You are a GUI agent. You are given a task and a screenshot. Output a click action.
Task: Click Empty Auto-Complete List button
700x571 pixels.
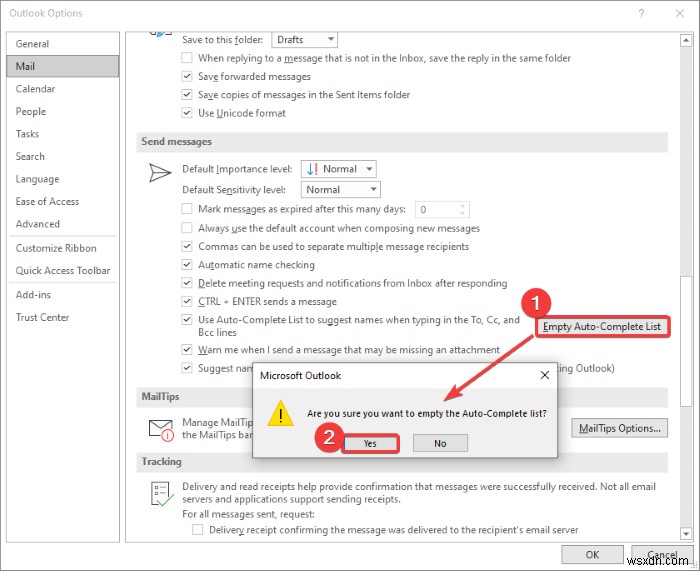pos(601,326)
